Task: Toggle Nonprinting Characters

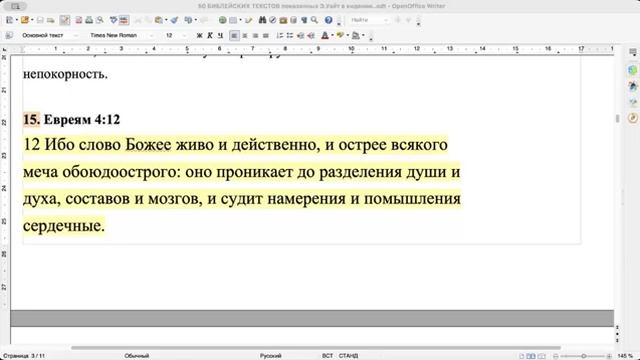Action: point(304,20)
